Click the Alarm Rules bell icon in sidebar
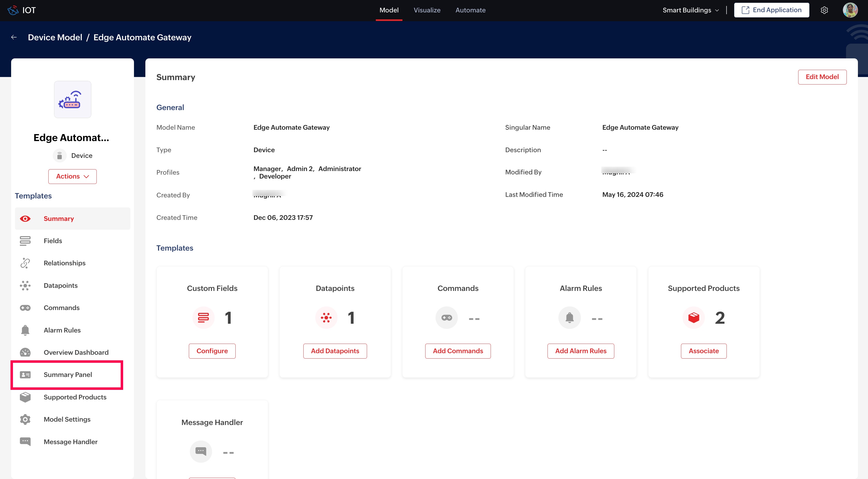 click(x=25, y=330)
